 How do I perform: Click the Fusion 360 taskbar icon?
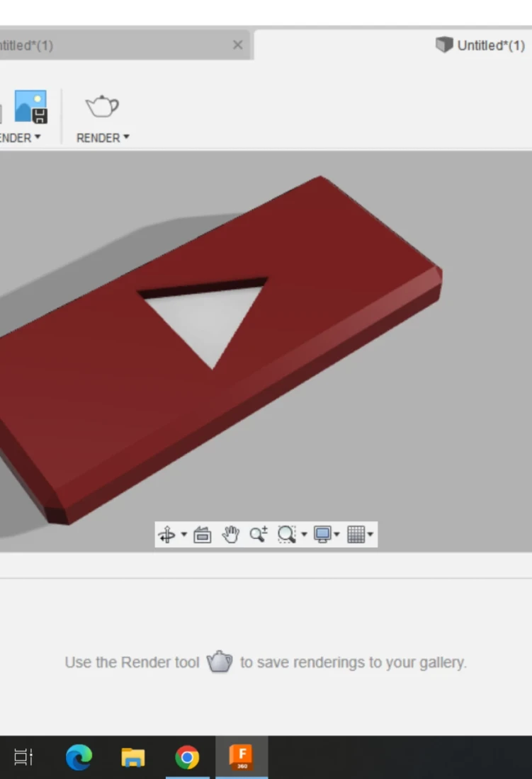[242, 756]
